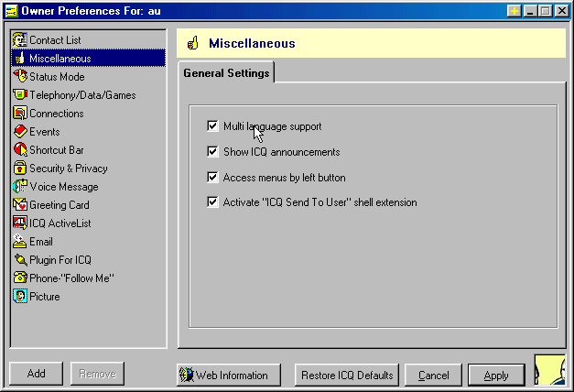Click the Security & Privacy padlock icon
This screenshot has height=392, width=574.
[20, 168]
